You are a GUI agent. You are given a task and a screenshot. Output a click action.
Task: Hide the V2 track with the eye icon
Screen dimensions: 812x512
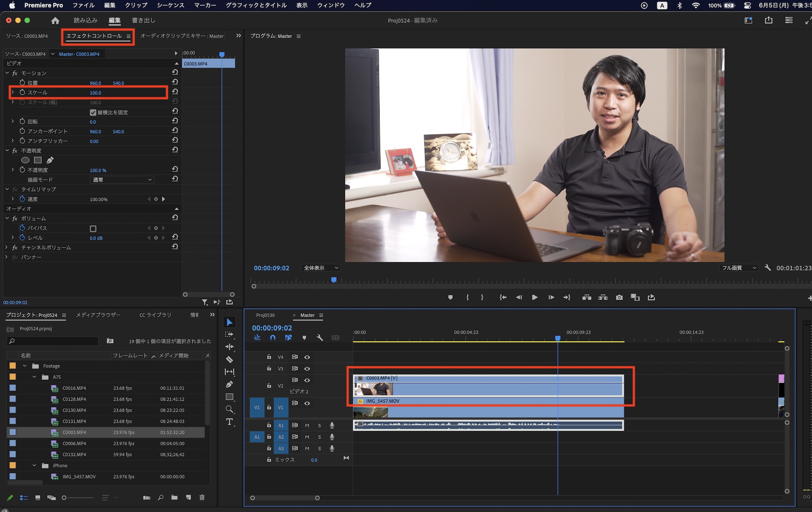coord(307,380)
